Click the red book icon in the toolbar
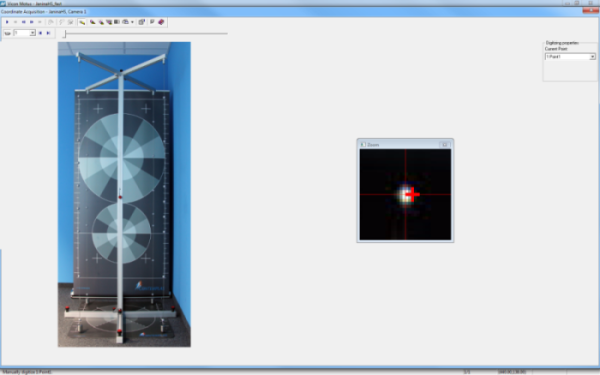 click(161, 22)
